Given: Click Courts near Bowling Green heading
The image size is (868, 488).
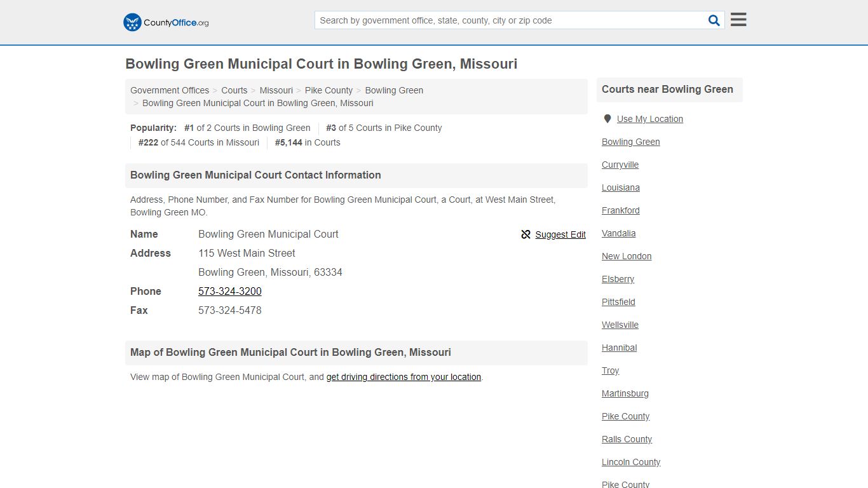Looking at the screenshot, I should pyautogui.click(x=667, y=89).
